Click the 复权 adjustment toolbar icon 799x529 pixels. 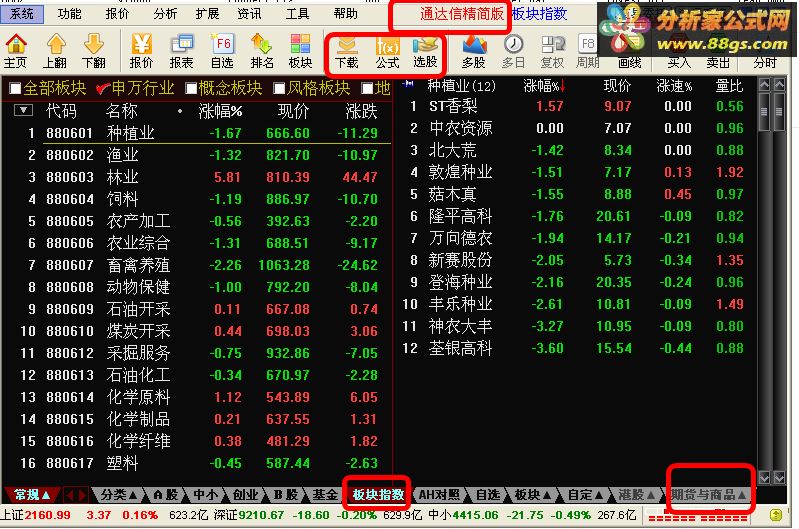point(552,51)
